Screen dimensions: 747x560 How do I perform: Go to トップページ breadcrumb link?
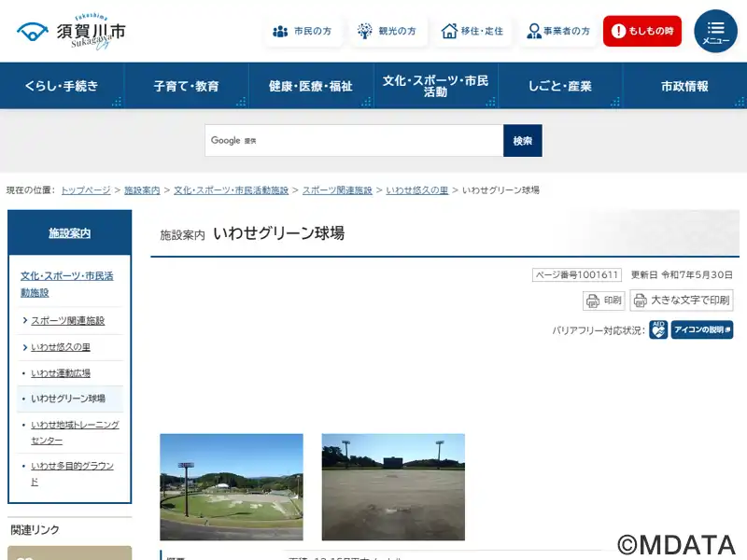point(86,190)
